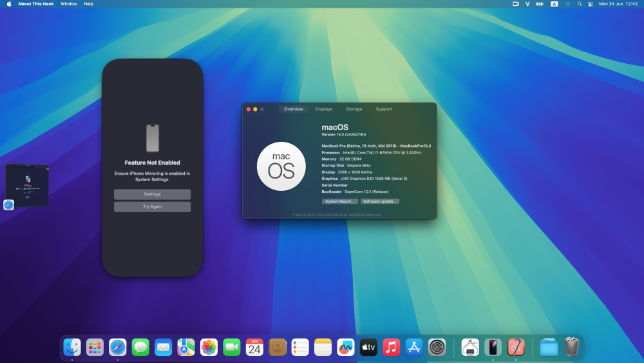
Task: Click Try Again in iPhone Mirroring
Action: [x=153, y=207]
